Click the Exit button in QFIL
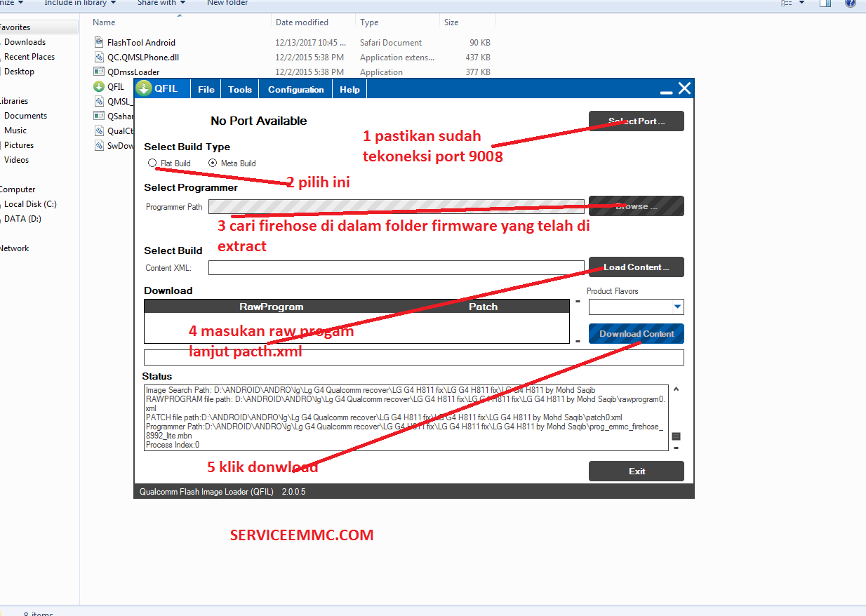Screen dimensions: 866x616 (636, 471)
